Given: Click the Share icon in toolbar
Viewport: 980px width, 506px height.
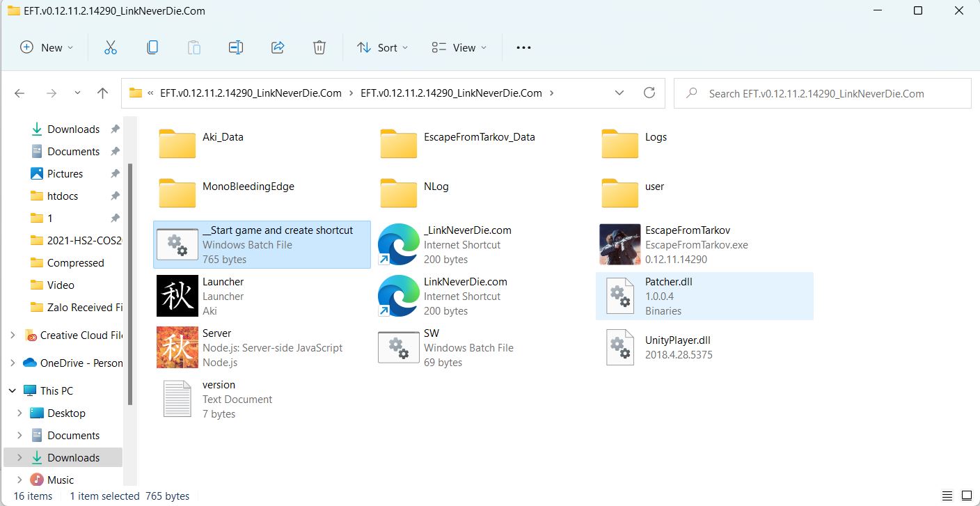Looking at the screenshot, I should [278, 47].
